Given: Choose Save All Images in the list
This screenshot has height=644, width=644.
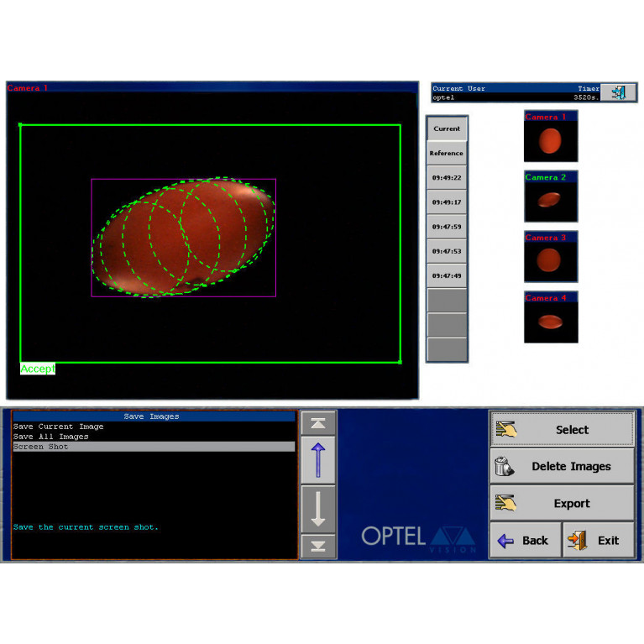Looking at the screenshot, I should 51,437.
